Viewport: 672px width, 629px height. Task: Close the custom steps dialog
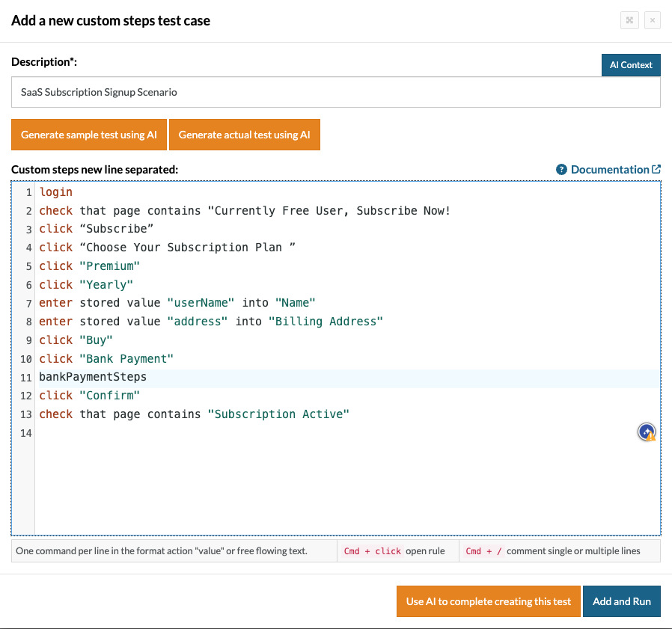pyautogui.click(x=652, y=21)
